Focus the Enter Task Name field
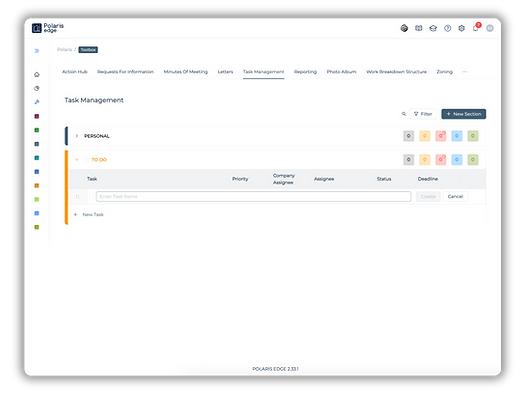 254,196
